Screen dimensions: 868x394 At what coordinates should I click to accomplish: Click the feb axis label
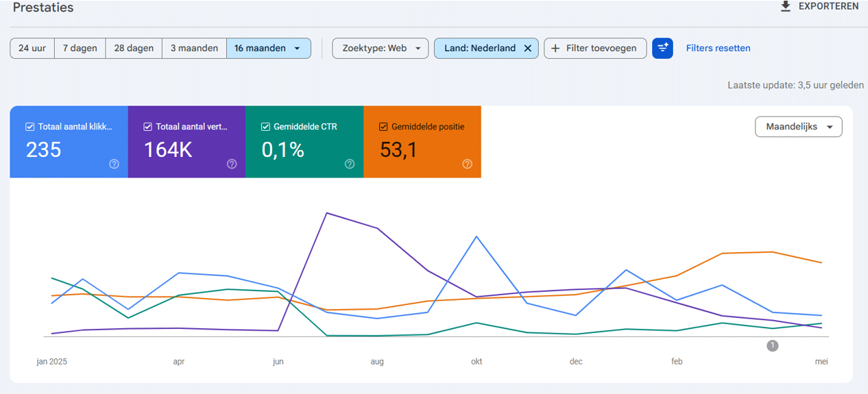click(x=677, y=362)
